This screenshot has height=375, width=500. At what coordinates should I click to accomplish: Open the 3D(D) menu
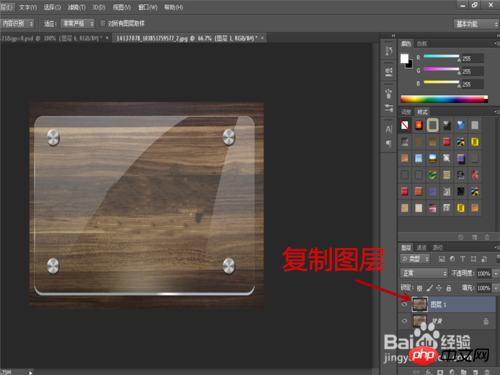[99, 7]
